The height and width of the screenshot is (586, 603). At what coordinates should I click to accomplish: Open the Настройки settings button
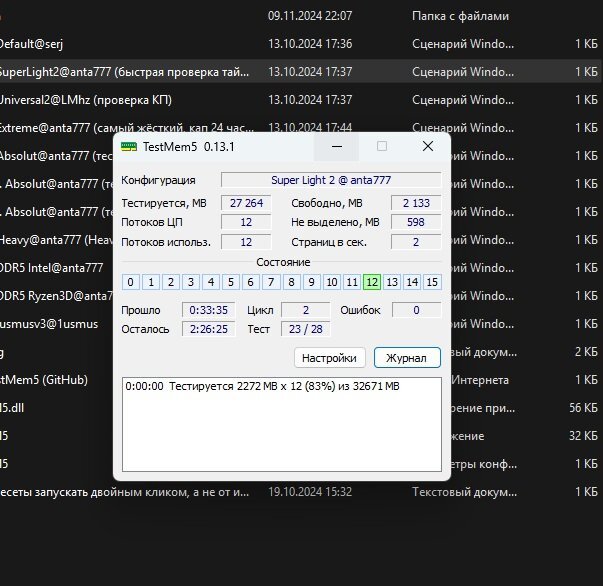(x=330, y=358)
